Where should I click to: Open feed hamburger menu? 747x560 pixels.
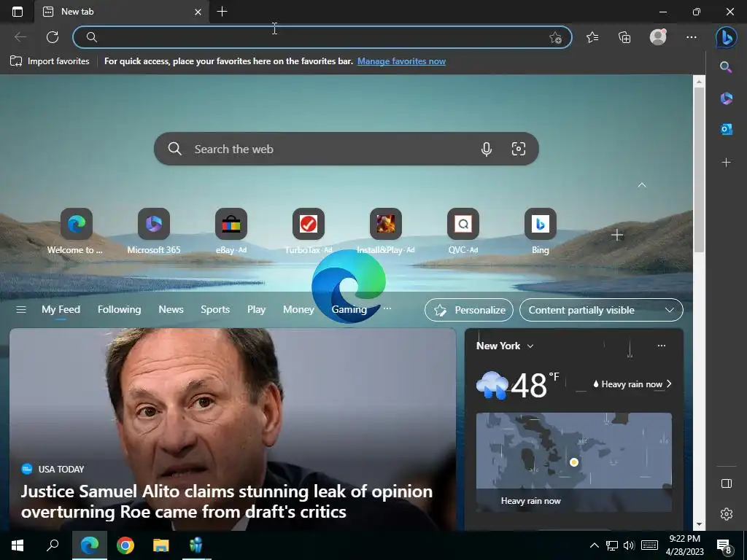(x=21, y=309)
